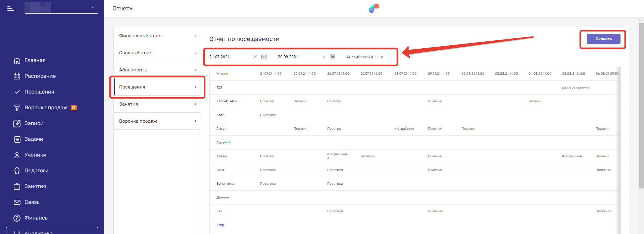
Task: Open calendar picker for start date 21.07.2021
Action: click(264, 57)
